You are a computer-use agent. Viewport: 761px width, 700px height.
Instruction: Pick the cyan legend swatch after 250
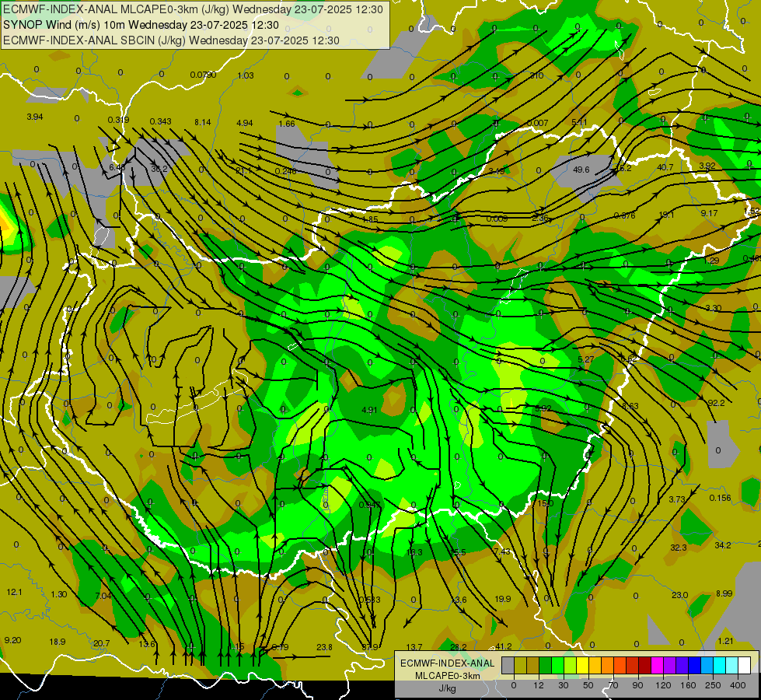tap(721, 665)
